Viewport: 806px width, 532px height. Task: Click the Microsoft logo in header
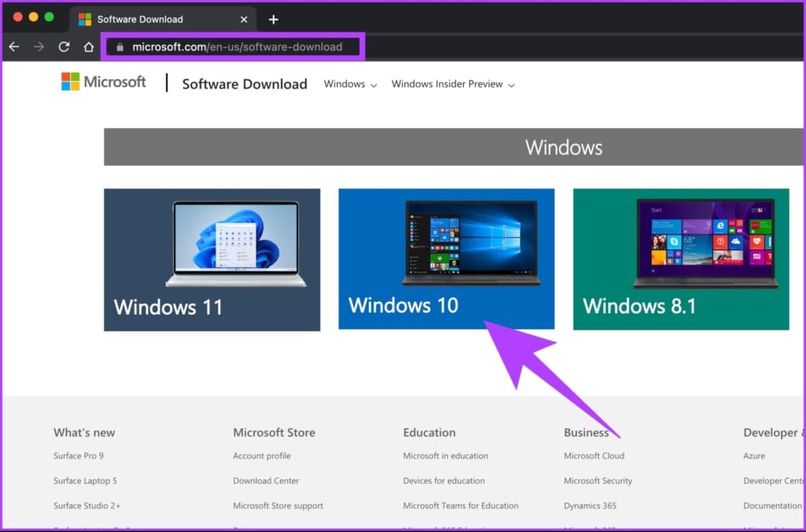[x=103, y=82]
